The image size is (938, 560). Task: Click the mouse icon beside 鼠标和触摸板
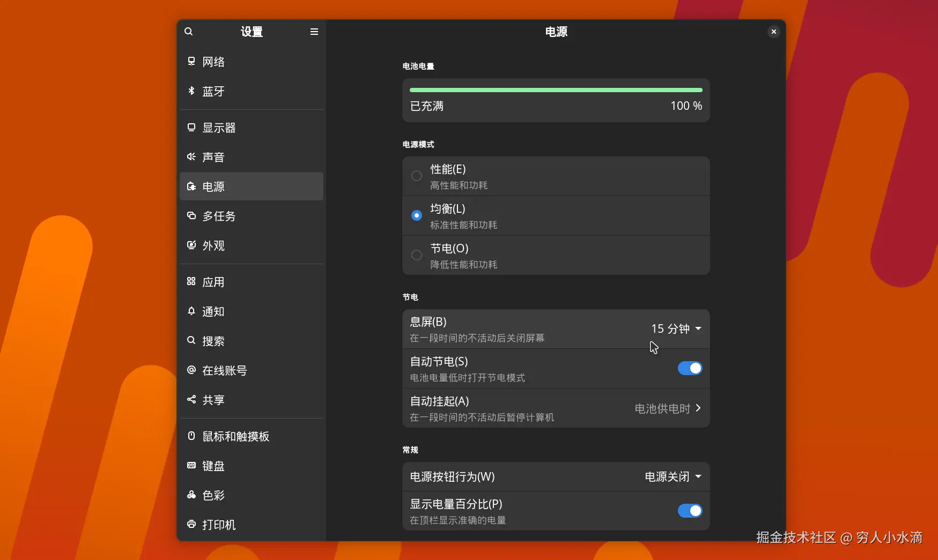coord(191,436)
